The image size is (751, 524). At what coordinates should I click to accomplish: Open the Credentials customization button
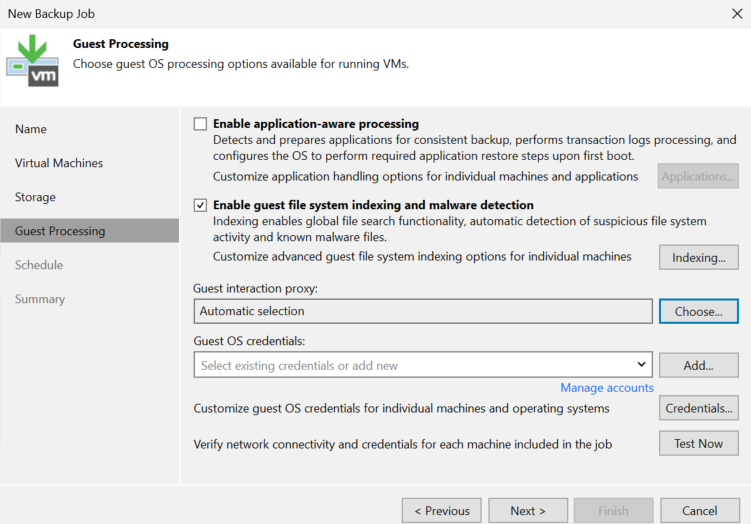tap(698, 408)
